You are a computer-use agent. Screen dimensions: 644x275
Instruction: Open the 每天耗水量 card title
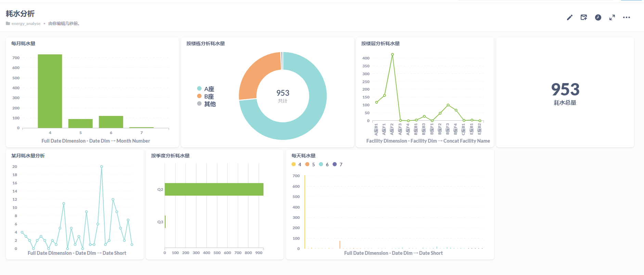coord(304,156)
